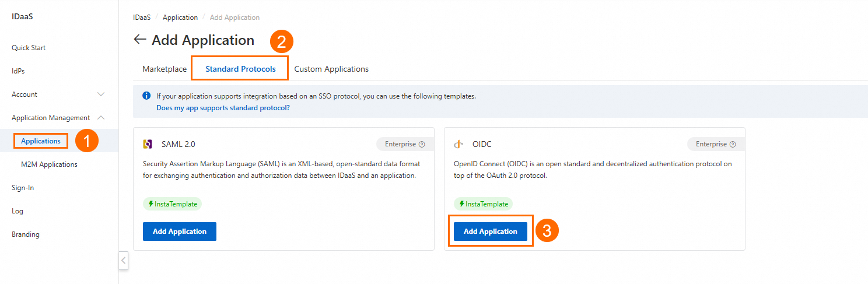The height and width of the screenshot is (284, 868).
Task: Collapse the sidebar with the handle arrow
Action: [123, 260]
